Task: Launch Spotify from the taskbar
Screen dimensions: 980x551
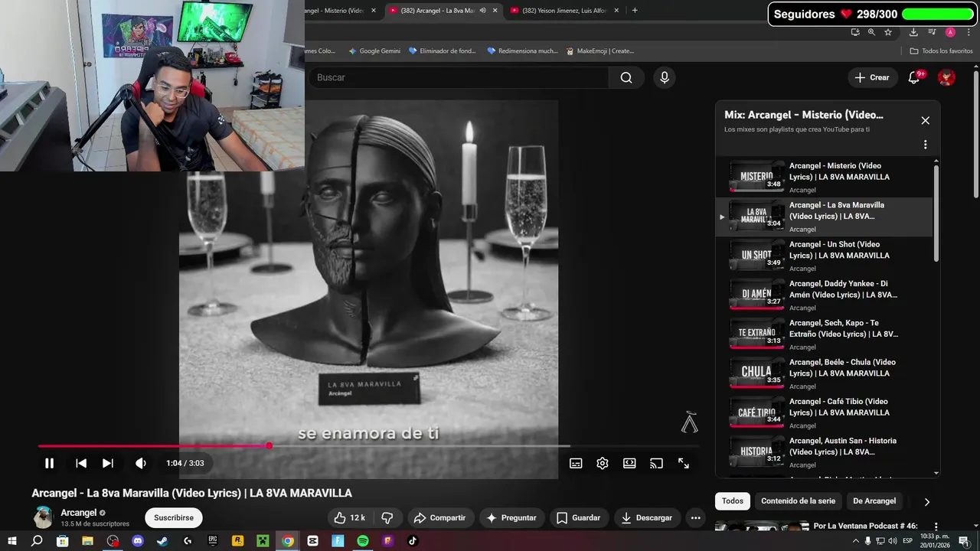Action: pos(363,541)
